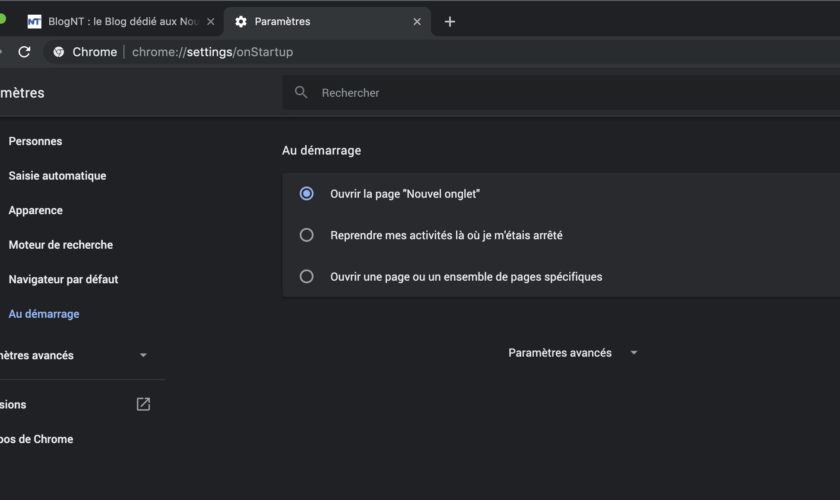Go to 'Saisie automatique' settings

click(57, 176)
